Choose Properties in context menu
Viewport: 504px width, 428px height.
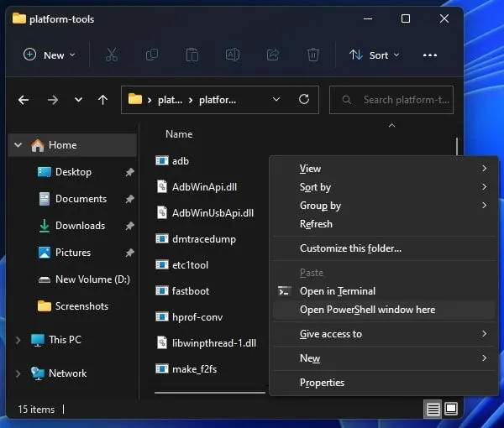(384, 383)
